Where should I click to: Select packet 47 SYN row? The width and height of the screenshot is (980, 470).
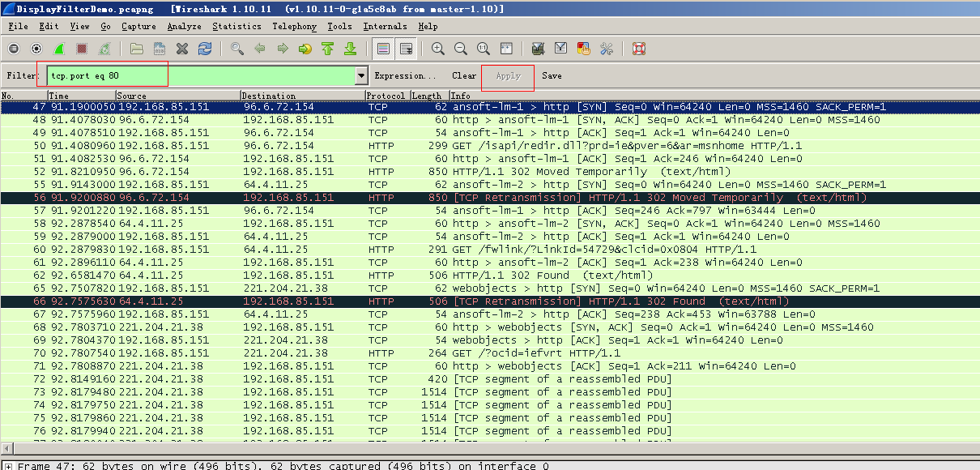(x=490, y=107)
